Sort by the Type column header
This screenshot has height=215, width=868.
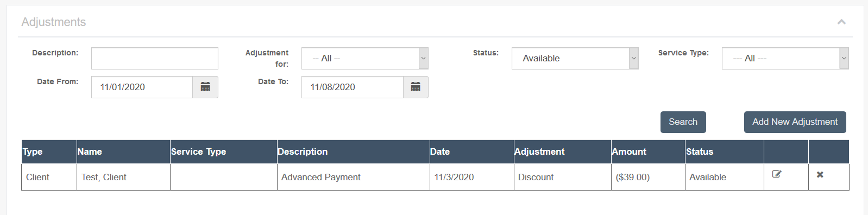click(33, 151)
